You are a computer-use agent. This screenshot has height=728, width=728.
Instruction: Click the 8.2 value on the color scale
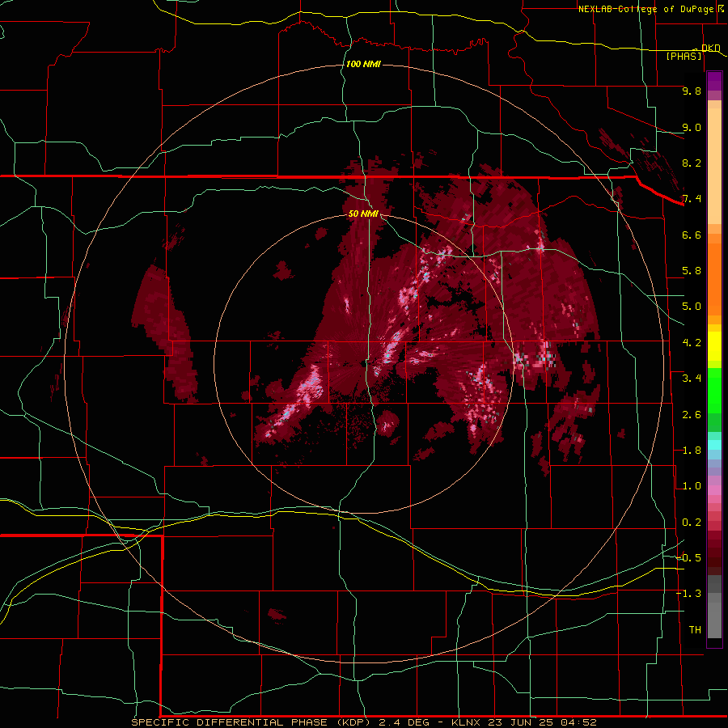click(x=692, y=163)
